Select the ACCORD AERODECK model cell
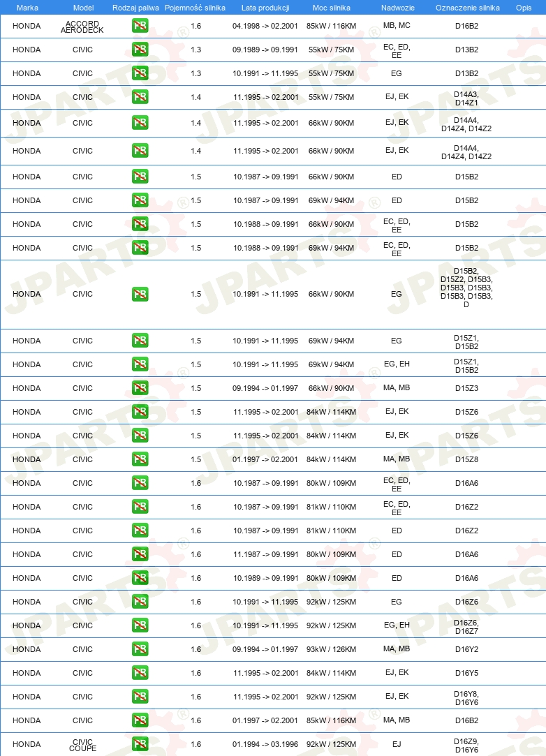The width and height of the screenshot is (546, 756). (x=82, y=27)
